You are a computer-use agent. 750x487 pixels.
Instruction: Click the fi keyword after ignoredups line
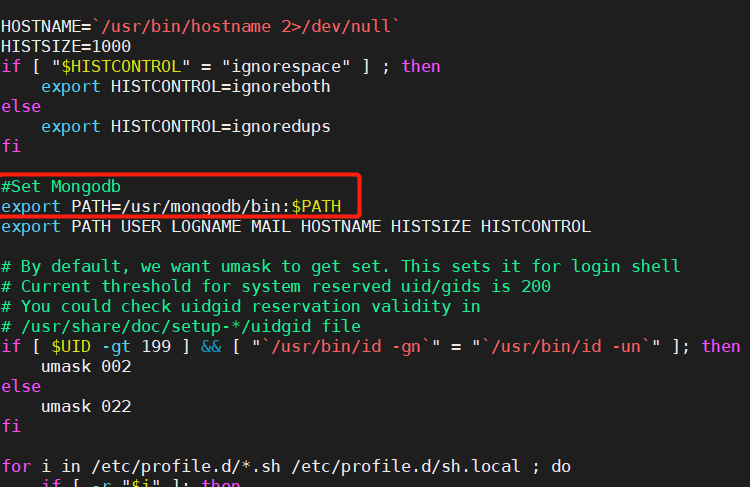(11, 146)
